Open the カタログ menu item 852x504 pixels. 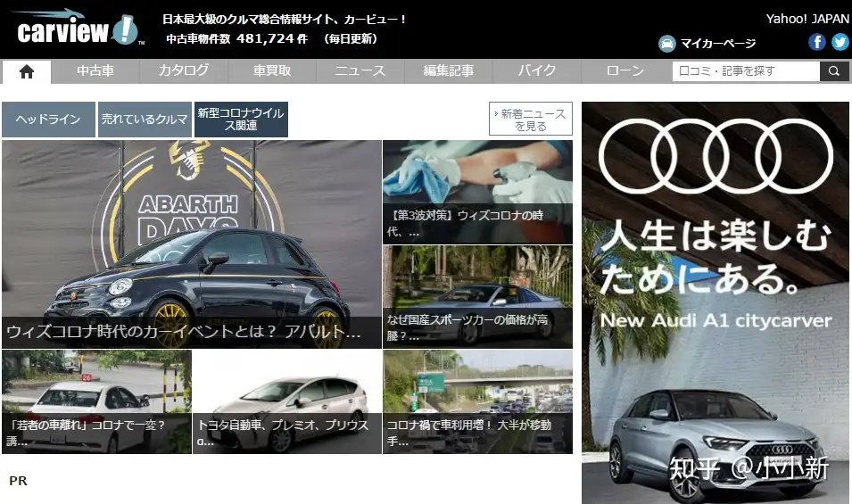point(184,71)
